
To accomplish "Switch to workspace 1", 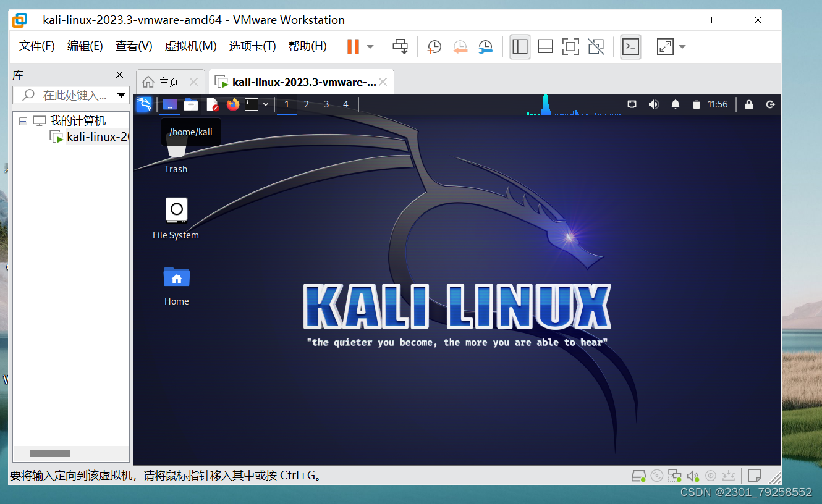I will point(287,104).
